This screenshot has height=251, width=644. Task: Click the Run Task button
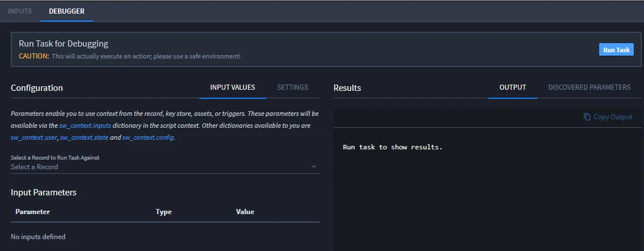[617, 50]
